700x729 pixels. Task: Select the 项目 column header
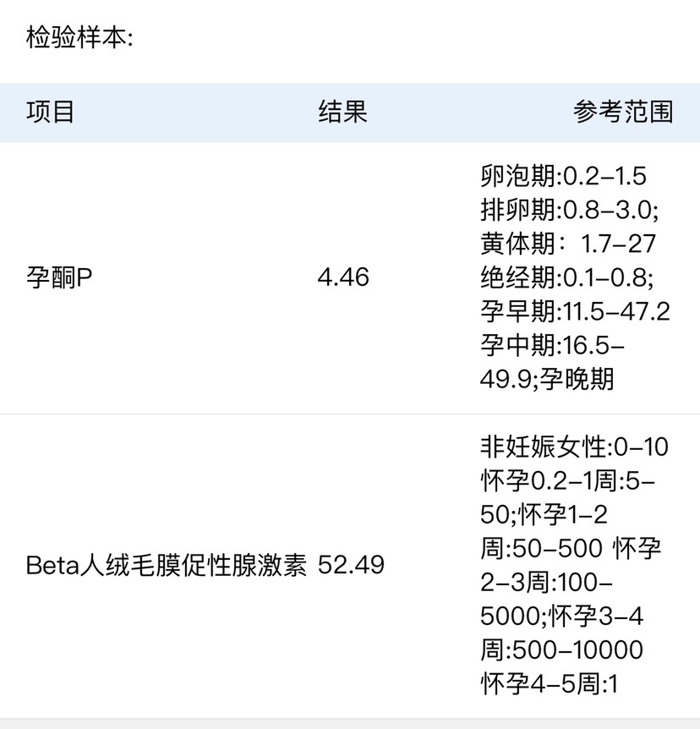tap(51, 112)
